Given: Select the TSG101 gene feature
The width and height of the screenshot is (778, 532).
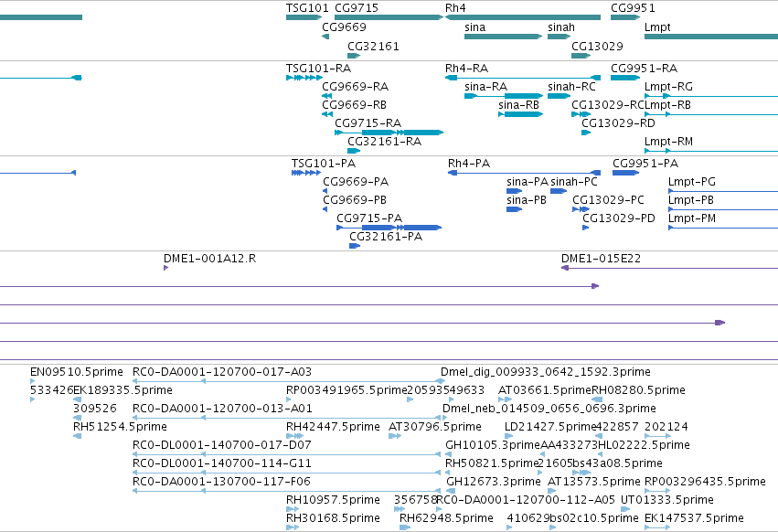Looking at the screenshot, I should click(x=304, y=17).
